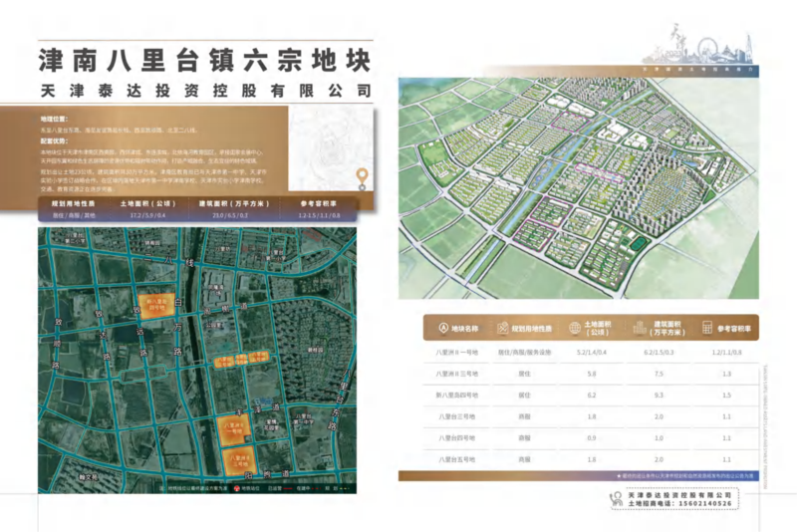Click the 致顺路 road label on the map
The image size is (797, 532).
56,343
